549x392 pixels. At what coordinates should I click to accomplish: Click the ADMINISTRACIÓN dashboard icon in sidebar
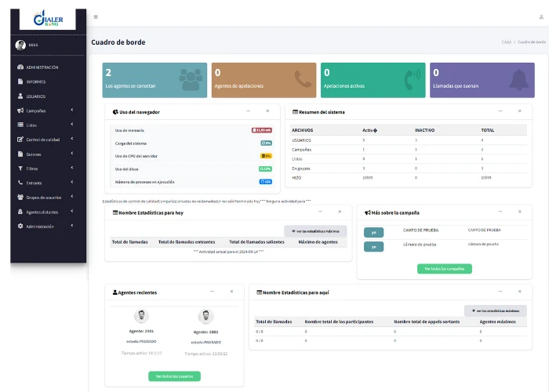click(20, 67)
